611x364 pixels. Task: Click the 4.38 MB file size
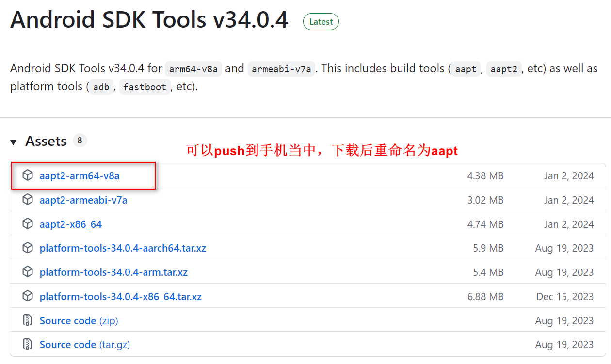point(485,175)
